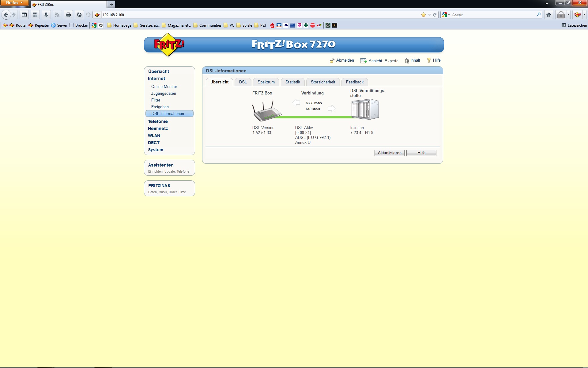Bookmark page with star icon
588x368 pixels.
tap(424, 15)
